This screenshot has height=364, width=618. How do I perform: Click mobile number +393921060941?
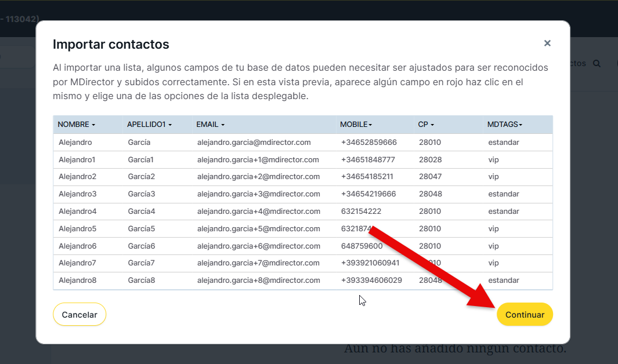point(370,263)
